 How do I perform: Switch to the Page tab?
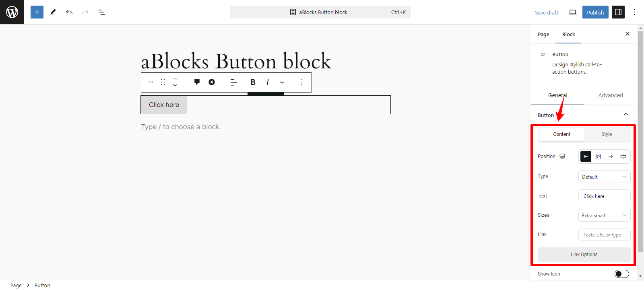(543, 35)
